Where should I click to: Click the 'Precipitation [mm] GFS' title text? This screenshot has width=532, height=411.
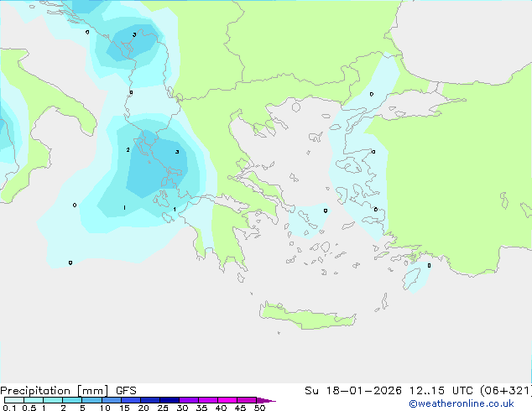click(x=68, y=391)
